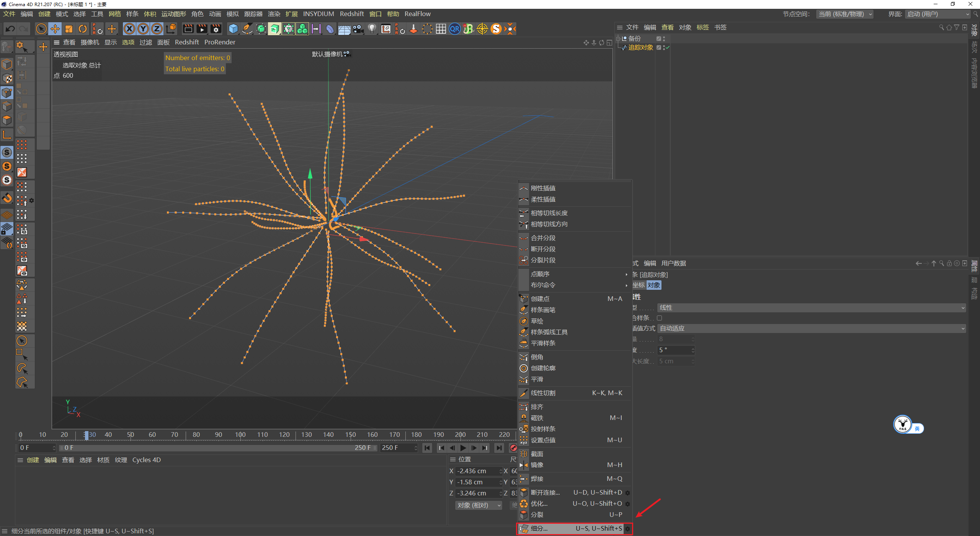Toggle the X axis lock
The image size is (980, 536).
click(129, 29)
